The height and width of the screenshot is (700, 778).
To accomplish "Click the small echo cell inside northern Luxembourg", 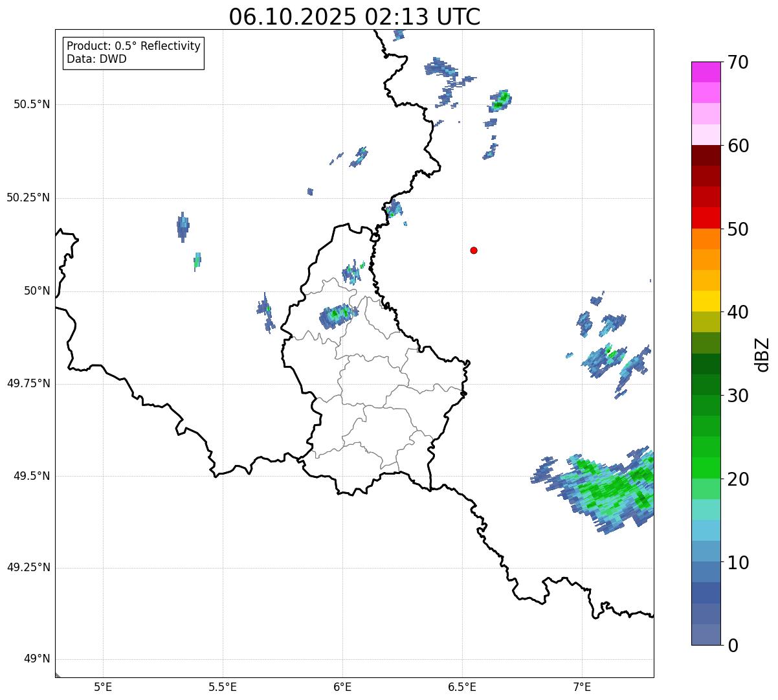I will (x=337, y=316).
